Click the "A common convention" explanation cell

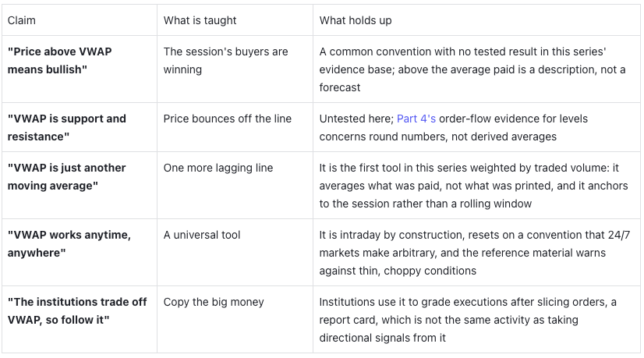pyautogui.click(x=476, y=69)
